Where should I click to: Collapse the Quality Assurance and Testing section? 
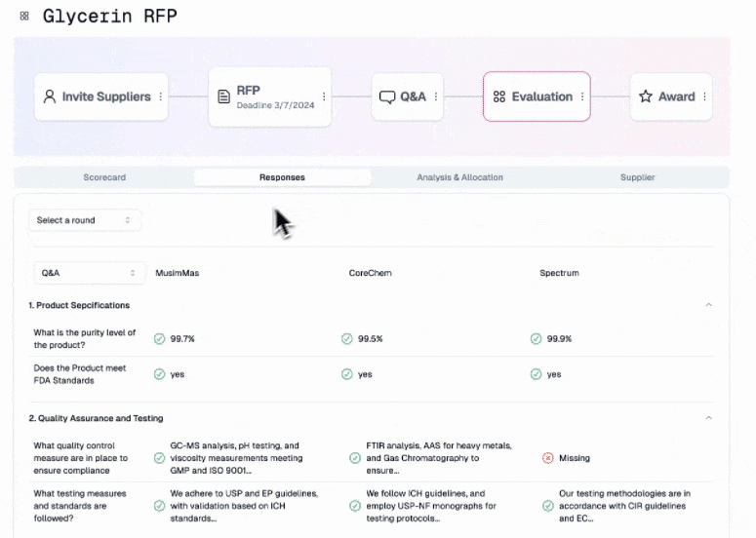[x=708, y=418]
